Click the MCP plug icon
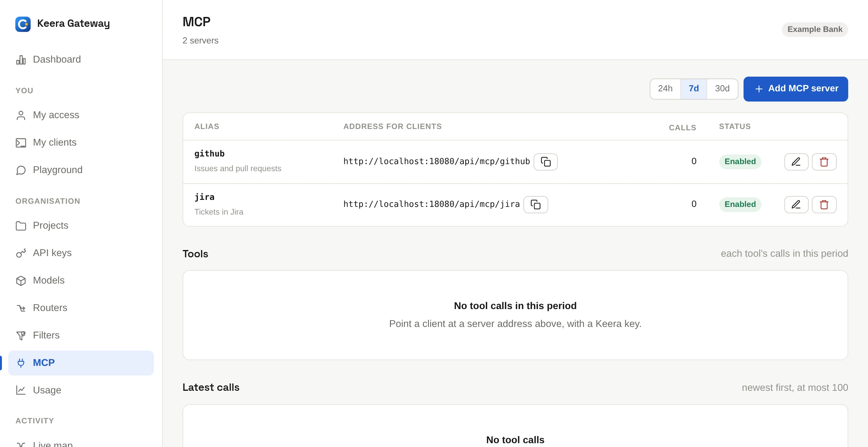The height and width of the screenshot is (447, 868). (21, 363)
